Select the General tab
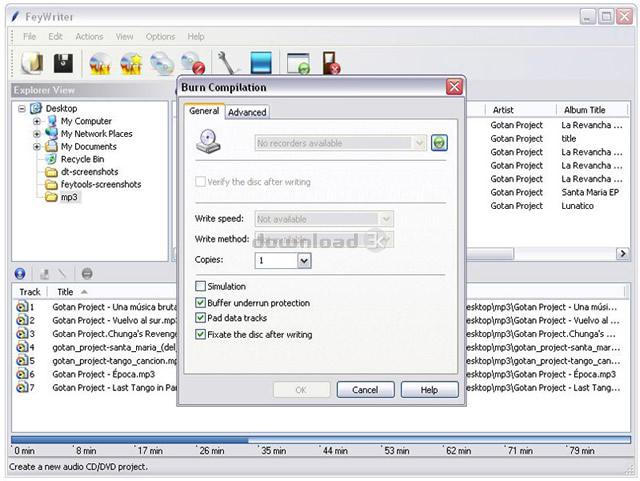The height and width of the screenshot is (481, 640). [x=204, y=111]
